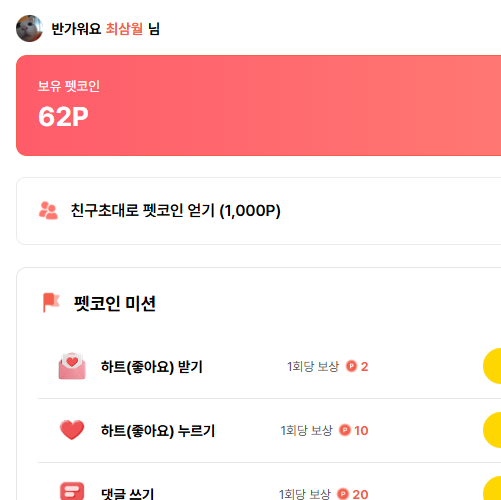Image resolution: width=501 pixels, height=500 pixels.
Task: Click yellow button for 하트(좋아요) 누르기
Action: pos(492,430)
